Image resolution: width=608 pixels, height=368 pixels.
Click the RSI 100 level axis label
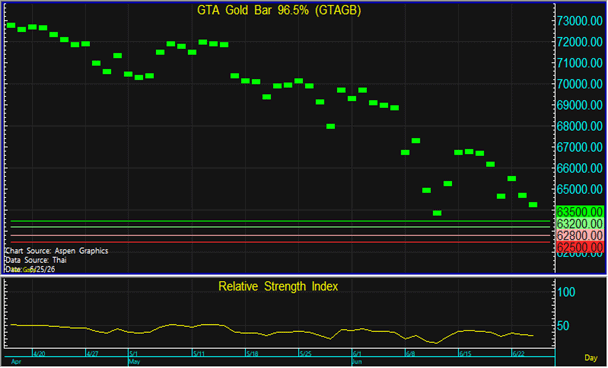(567, 292)
